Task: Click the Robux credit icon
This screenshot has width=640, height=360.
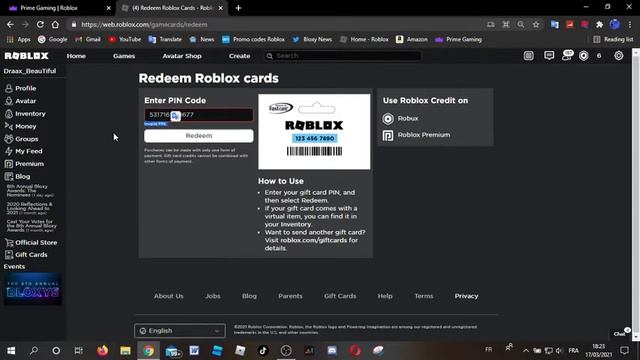Action: 388,119
